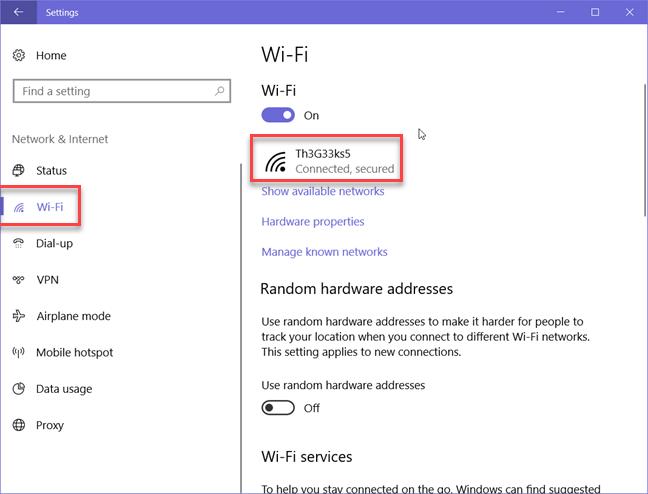Open the Hardware properties link
648x494 pixels.
point(313,222)
